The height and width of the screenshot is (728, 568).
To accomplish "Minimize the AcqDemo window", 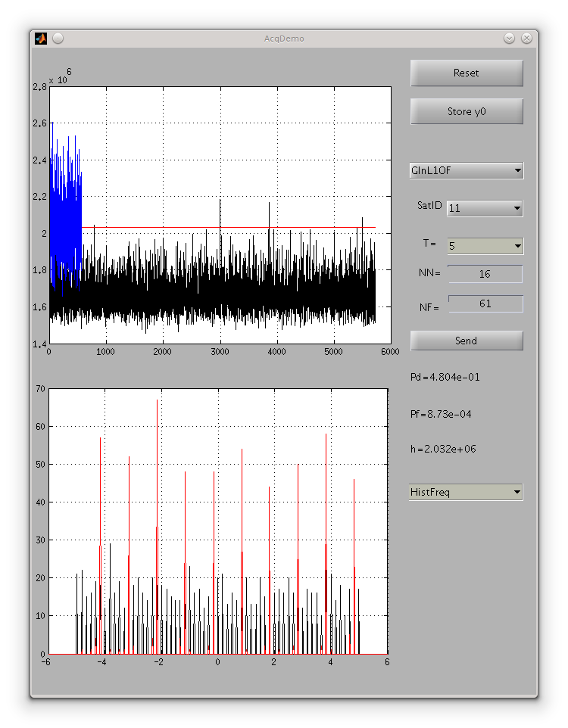I will 509,39.
